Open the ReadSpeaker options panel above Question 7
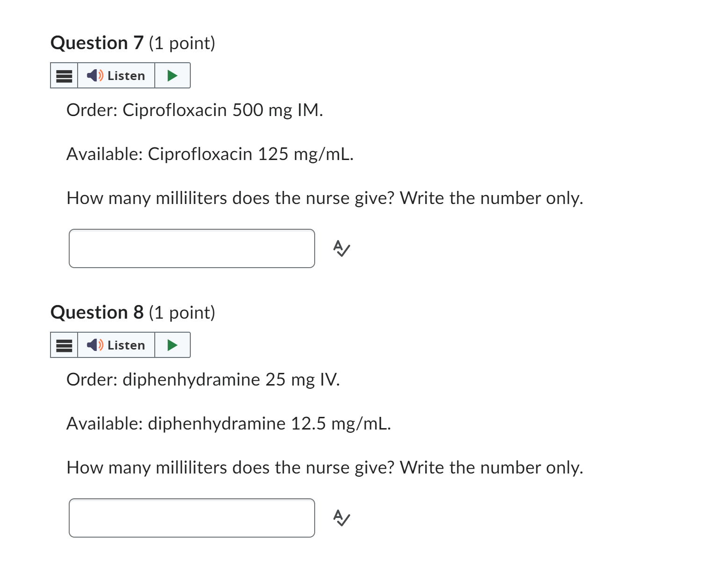728x561 pixels. (x=63, y=75)
